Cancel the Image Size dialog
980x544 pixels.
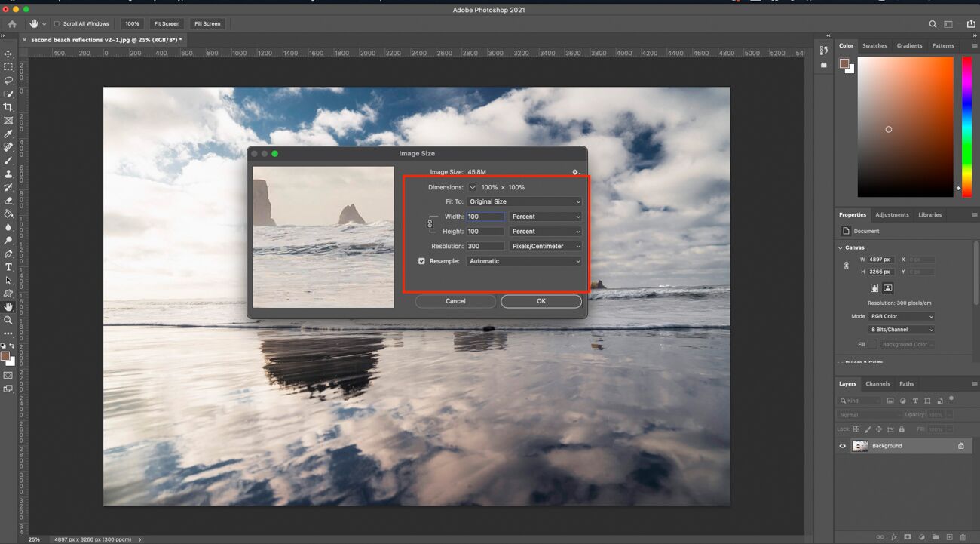point(455,300)
